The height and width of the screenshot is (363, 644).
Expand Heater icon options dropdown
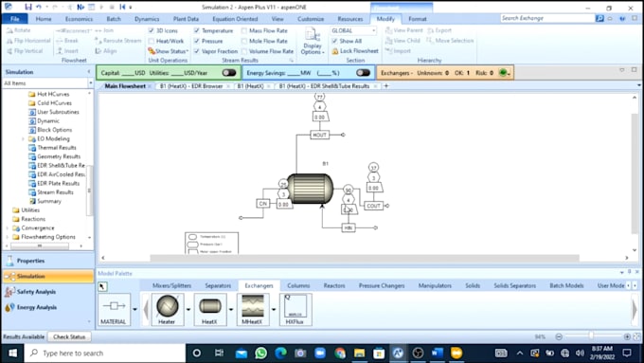tap(188, 309)
